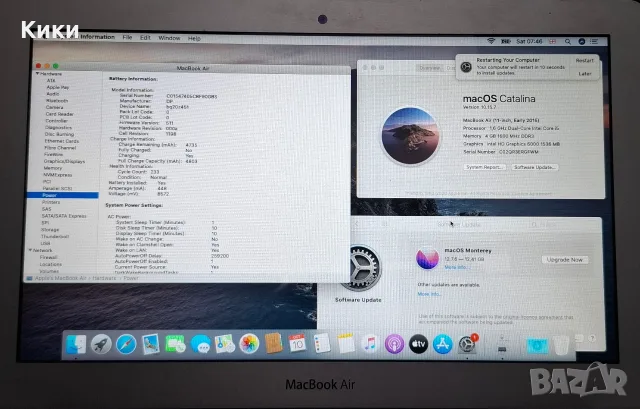This screenshot has width=640, height=409.
Task: Open Contacts book icon in Dock
Action: tap(273, 343)
